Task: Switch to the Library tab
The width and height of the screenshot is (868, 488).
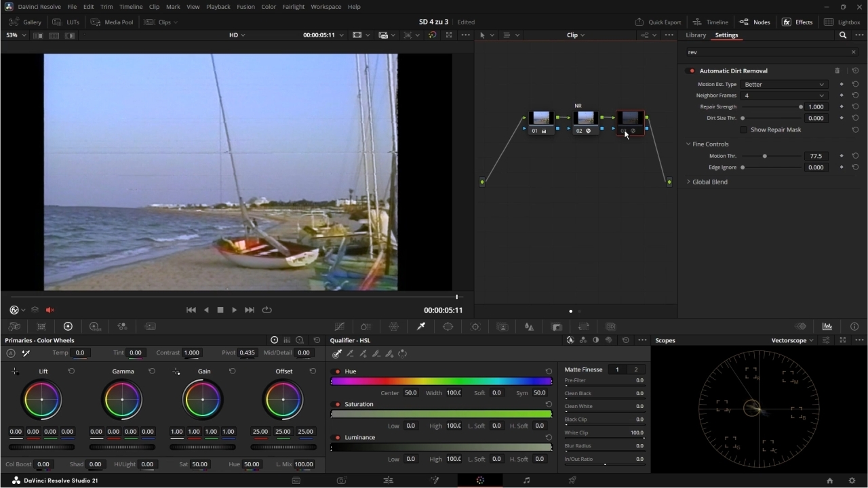Action: click(696, 35)
